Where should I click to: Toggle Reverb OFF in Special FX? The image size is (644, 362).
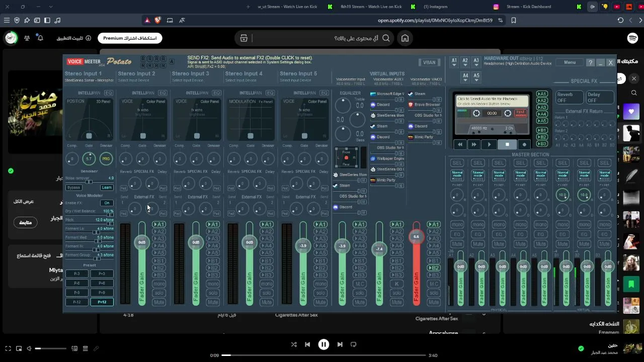click(569, 98)
